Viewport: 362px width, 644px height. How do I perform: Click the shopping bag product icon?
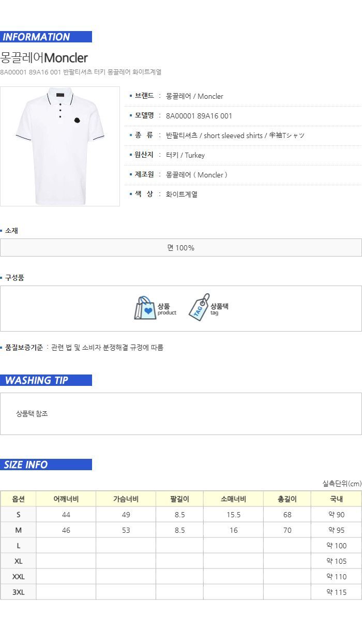[145, 308]
